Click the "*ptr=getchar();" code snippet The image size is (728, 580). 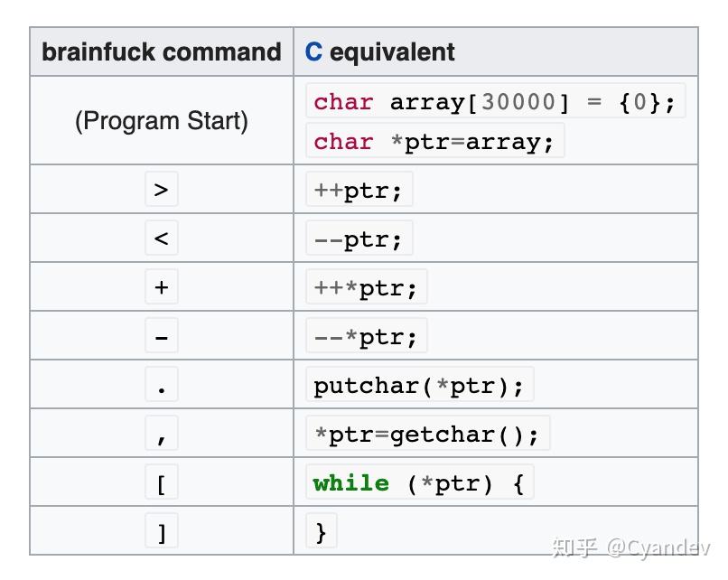tap(426, 435)
